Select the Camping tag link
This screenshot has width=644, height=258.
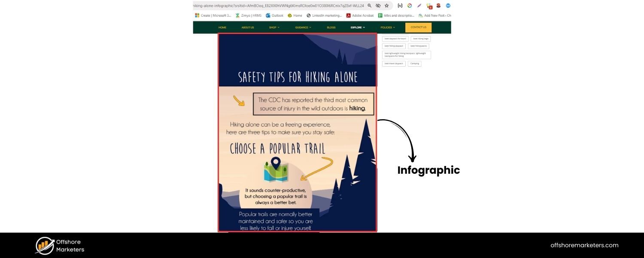tap(414, 63)
